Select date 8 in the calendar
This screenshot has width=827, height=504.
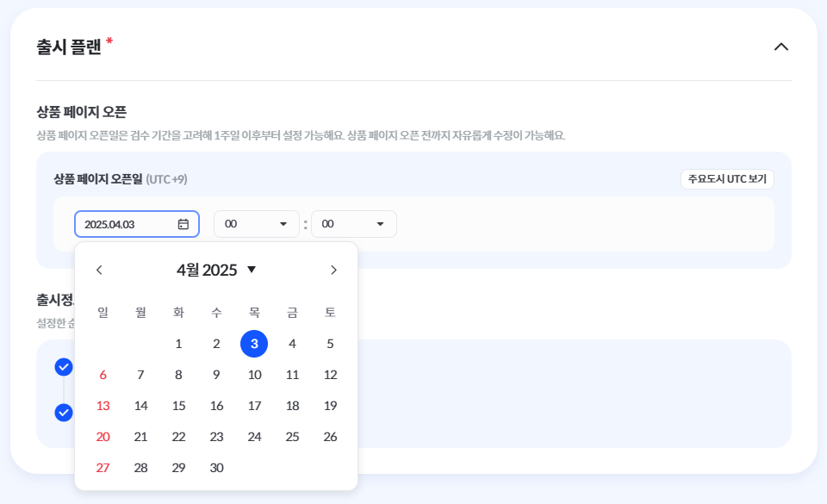179,375
